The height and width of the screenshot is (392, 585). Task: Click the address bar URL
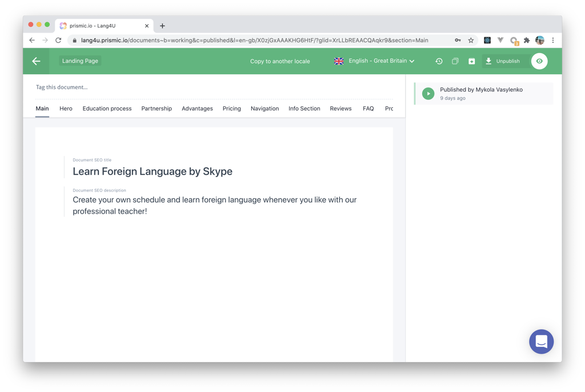[x=254, y=41]
